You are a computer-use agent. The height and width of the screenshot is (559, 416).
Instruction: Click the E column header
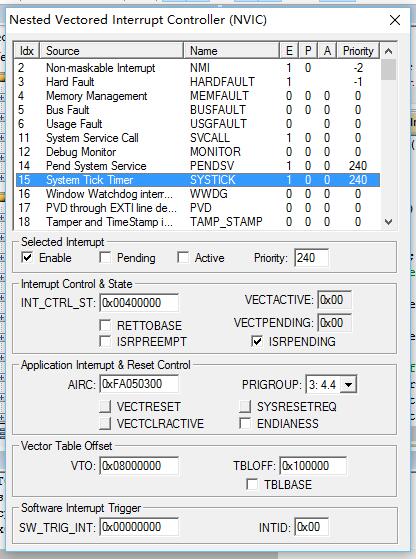pyautogui.click(x=289, y=51)
